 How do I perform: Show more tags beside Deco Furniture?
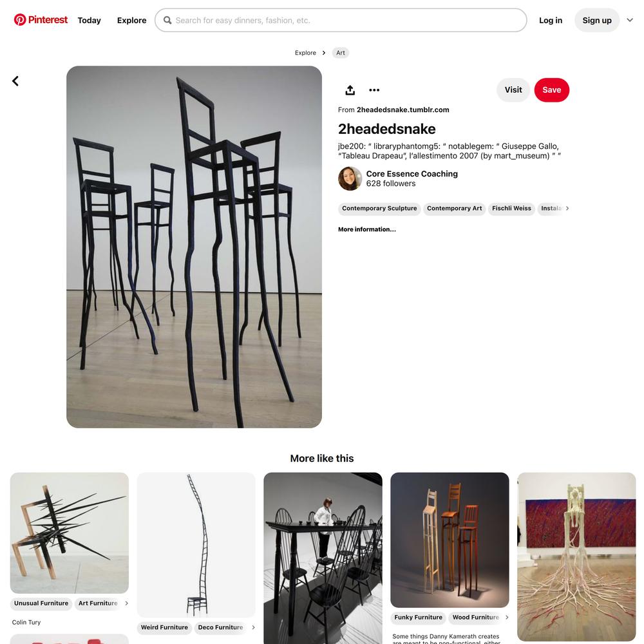pyautogui.click(x=253, y=627)
